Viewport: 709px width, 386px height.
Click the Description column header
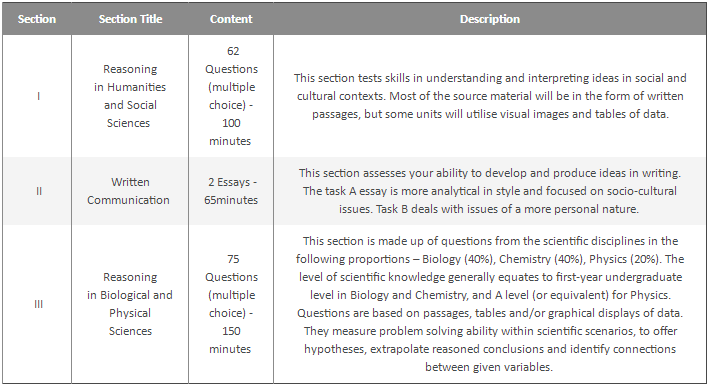490,19
